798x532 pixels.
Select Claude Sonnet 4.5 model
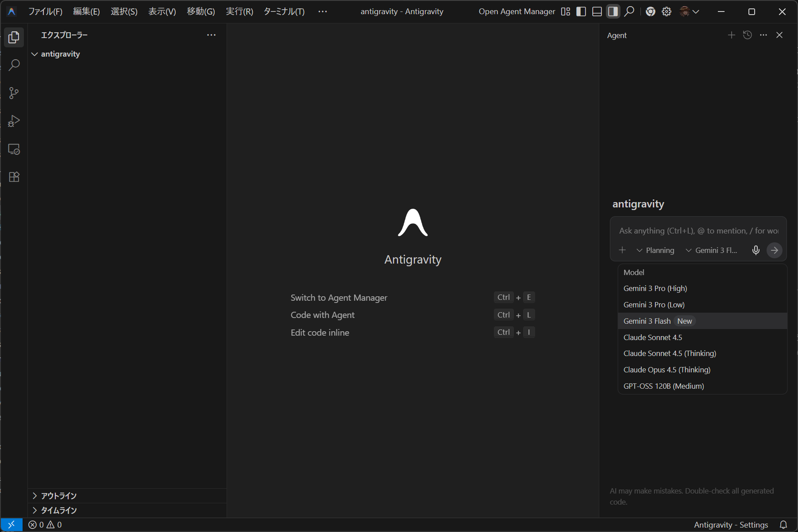pyautogui.click(x=702, y=337)
